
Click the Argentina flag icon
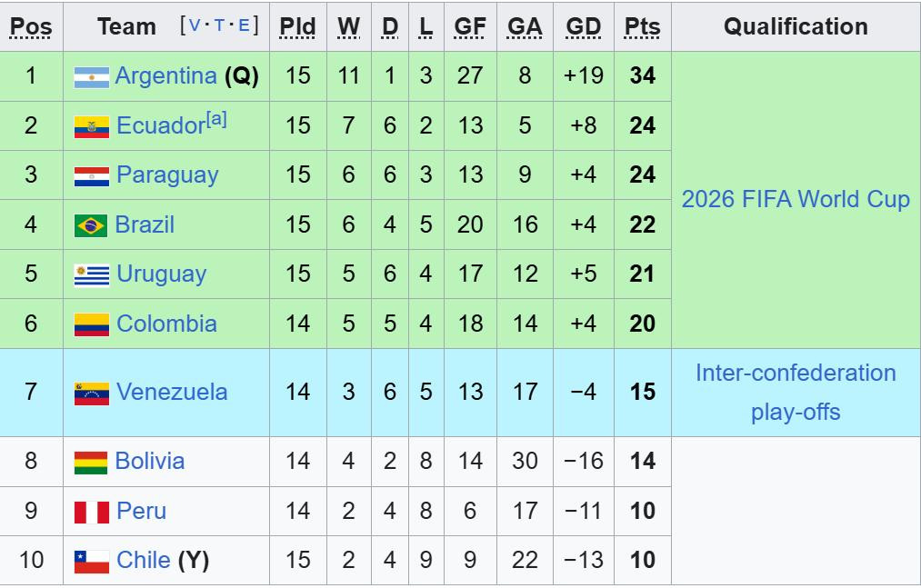click(x=92, y=77)
